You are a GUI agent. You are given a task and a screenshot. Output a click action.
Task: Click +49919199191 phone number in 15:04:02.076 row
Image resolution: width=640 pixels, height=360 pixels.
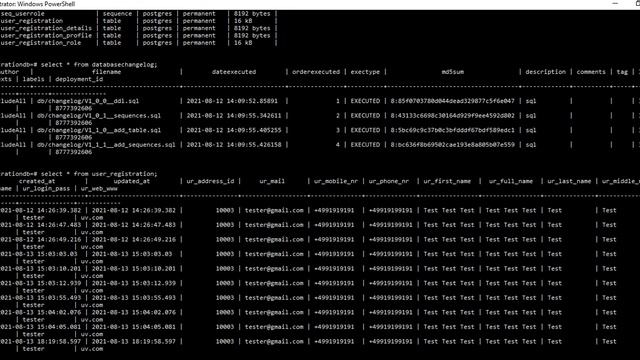pyautogui.click(x=391, y=312)
